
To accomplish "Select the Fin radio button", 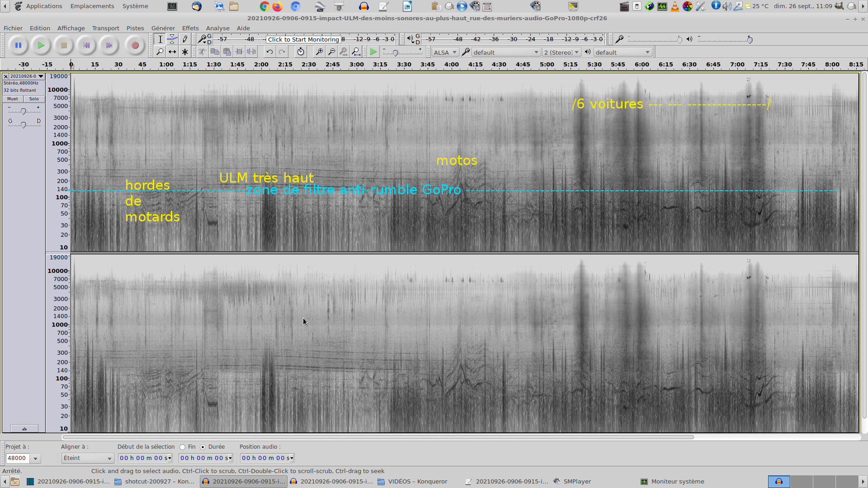I will 183,447.
